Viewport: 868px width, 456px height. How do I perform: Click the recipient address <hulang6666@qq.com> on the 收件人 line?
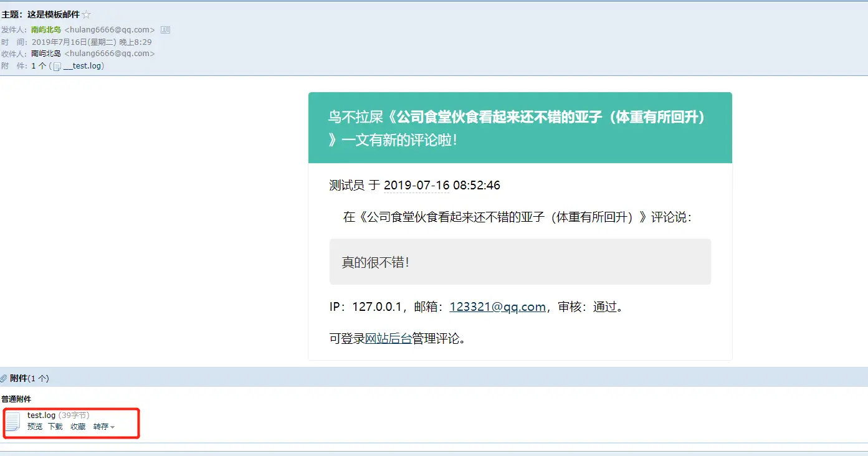[x=110, y=53]
